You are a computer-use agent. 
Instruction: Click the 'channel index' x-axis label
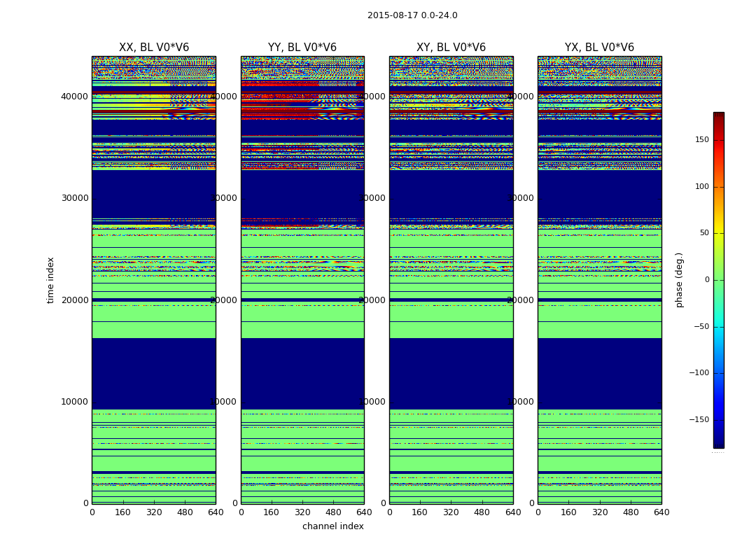pos(333,526)
